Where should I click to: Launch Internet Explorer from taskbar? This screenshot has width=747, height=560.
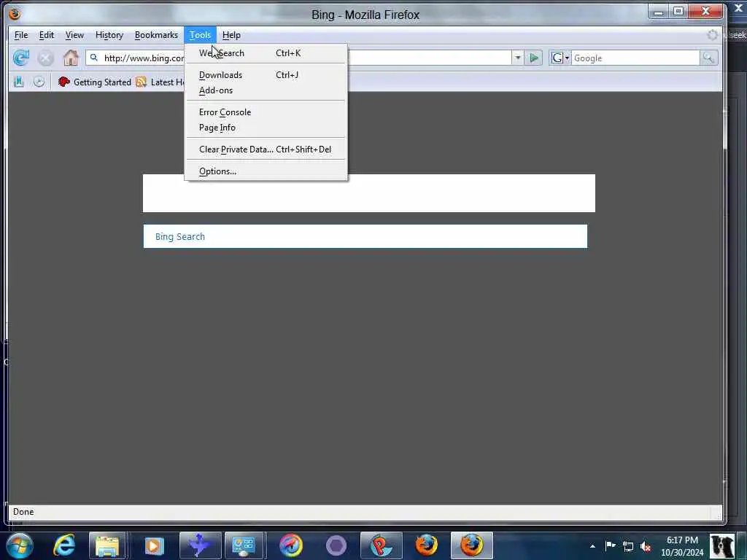pyautogui.click(x=64, y=545)
